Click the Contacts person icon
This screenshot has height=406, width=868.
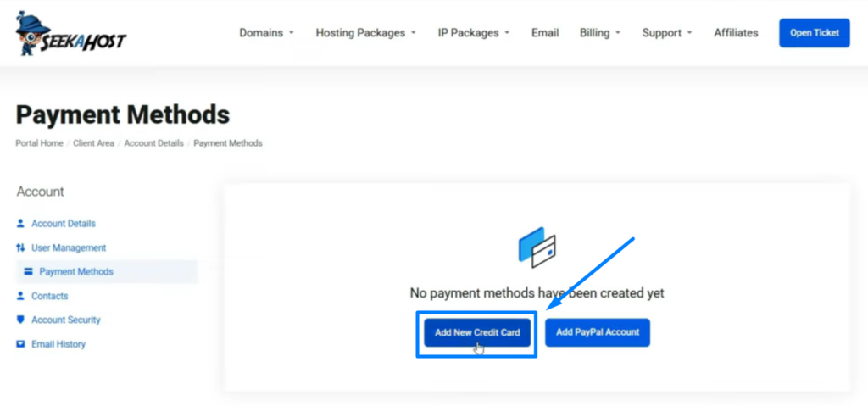tap(20, 296)
